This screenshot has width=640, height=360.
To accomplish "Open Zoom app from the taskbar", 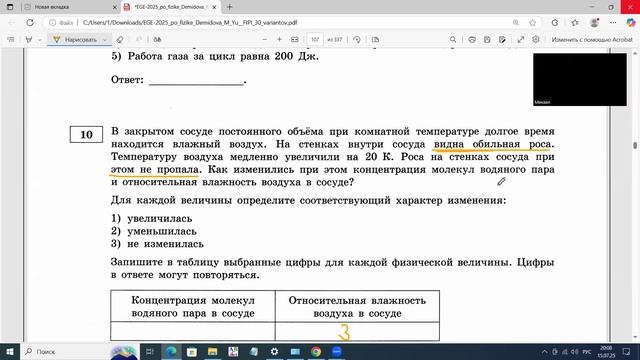I will click(x=337, y=351).
